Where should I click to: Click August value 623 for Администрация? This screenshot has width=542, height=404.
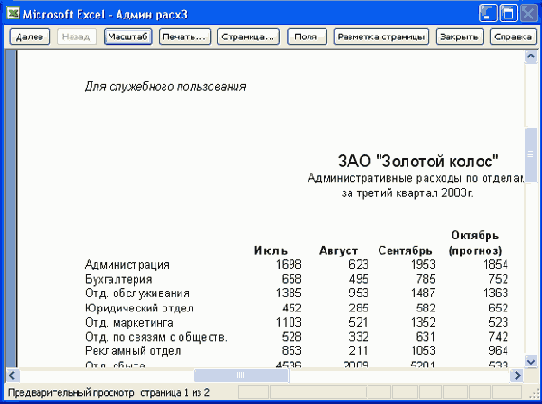coord(358,265)
